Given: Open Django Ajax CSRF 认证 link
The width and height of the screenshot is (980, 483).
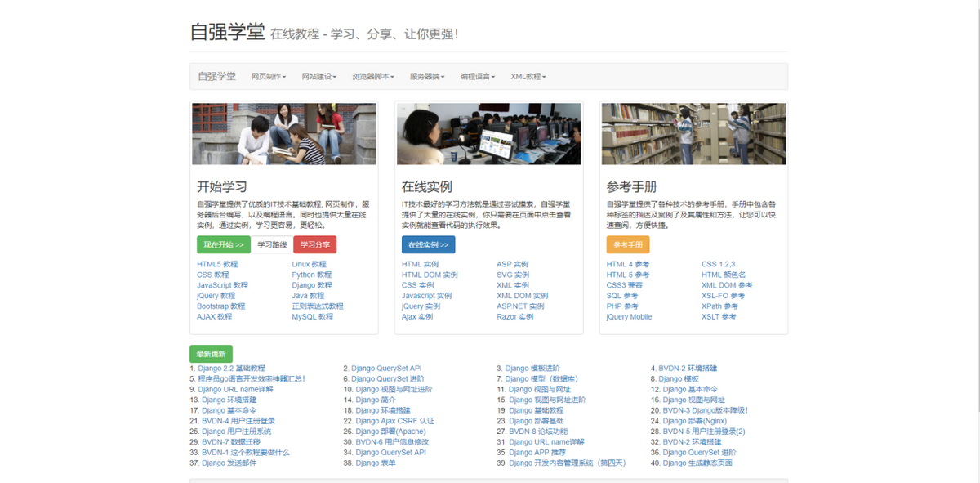Looking at the screenshot, I should tap(395, 421).
